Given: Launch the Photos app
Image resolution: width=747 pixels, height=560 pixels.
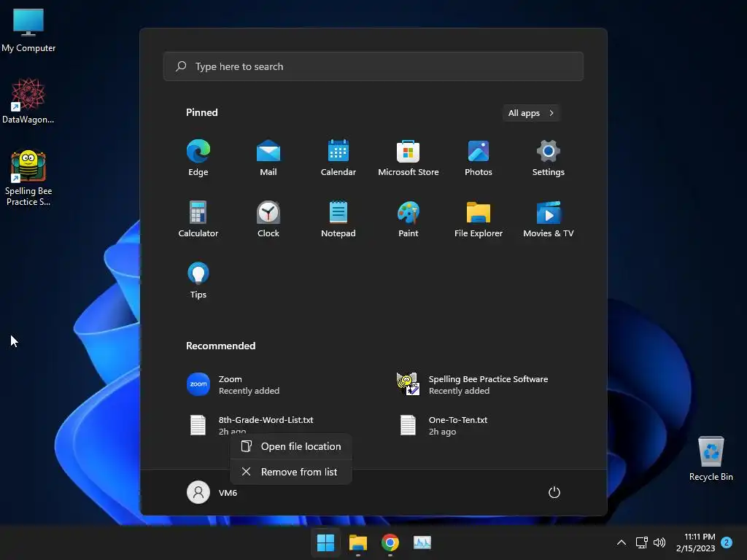Looking at the screenshot, I should click(479, 158).
